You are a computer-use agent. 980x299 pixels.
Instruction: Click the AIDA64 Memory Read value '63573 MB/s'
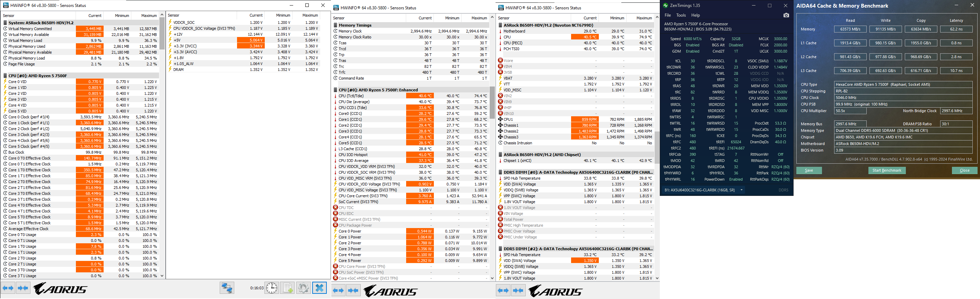tap(850, 29)
